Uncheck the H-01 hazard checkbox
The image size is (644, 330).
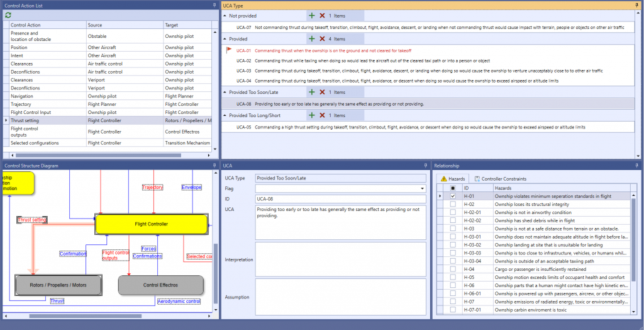(453, 196)
